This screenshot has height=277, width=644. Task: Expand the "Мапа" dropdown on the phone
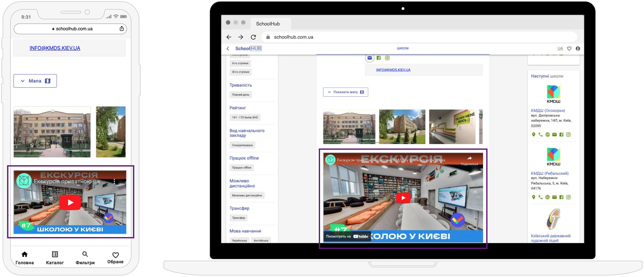[35, 81]
